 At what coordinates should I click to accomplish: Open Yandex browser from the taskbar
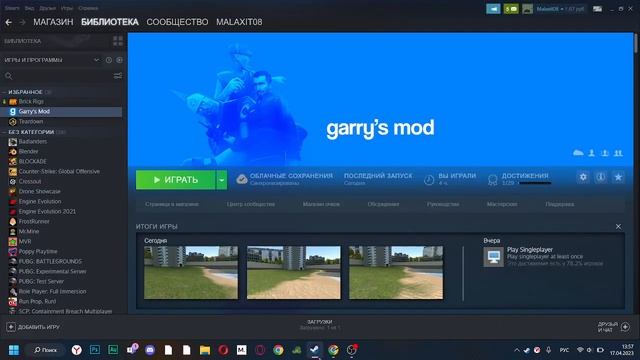(76, 350)
